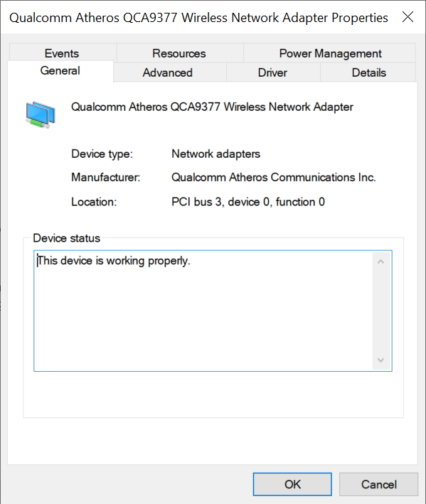Click the OK button
This screenshot has width=426, height=504.
coord(292,484)
